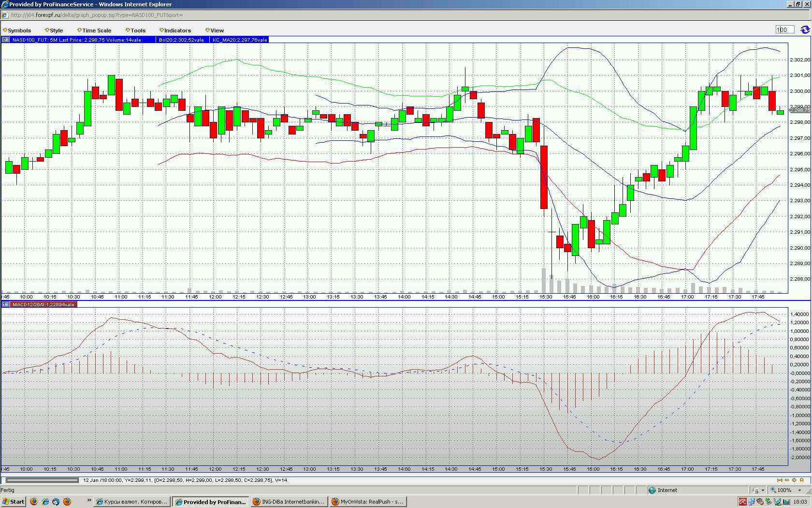Toggle the Bol20 indicator label

tap(182, 40)
